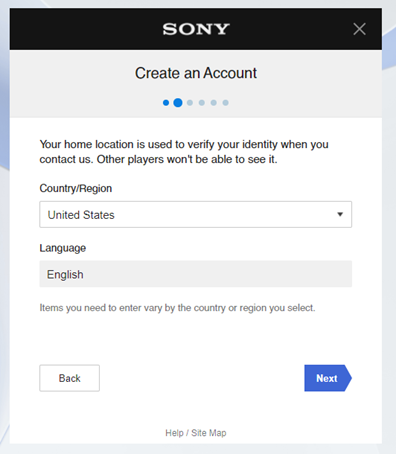
Task: Click the home location description text
Action: click(x=184, y=152)
